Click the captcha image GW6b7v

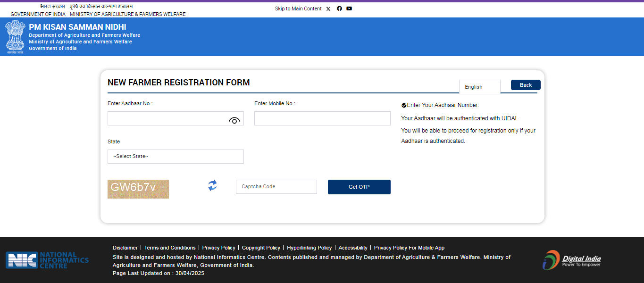pos(138,189)
